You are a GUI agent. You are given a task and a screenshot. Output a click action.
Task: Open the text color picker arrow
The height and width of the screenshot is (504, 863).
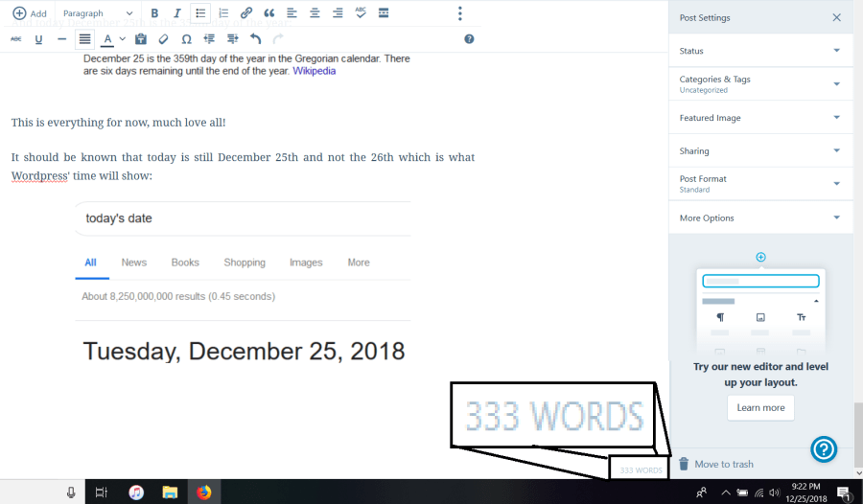click(x=123, y=39)
